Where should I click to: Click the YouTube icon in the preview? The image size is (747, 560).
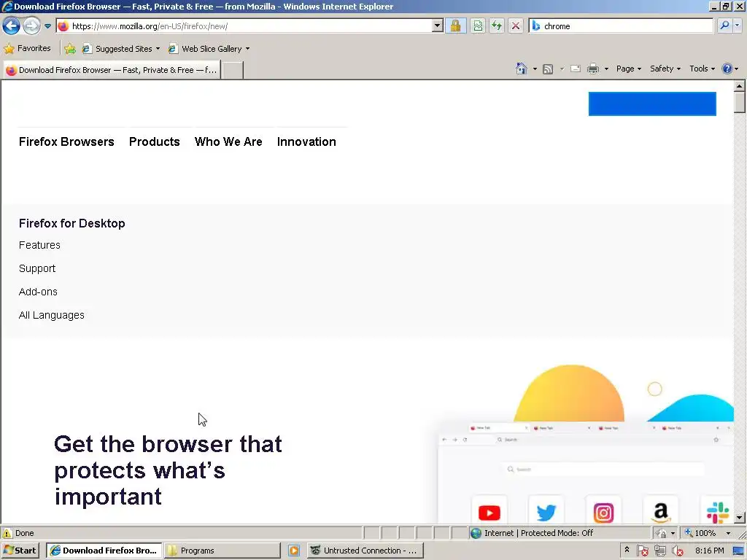click(x=489, y=513)
